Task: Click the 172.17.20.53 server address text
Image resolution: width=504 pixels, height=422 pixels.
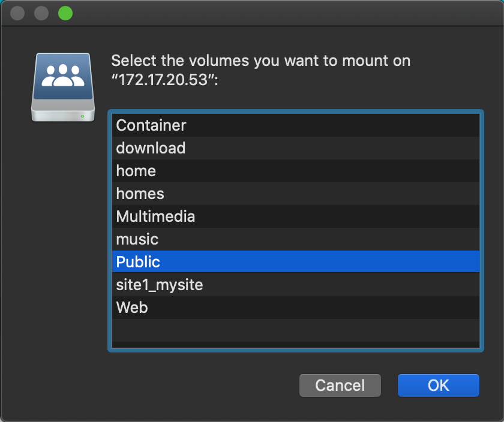Action: click(x=164, y=80)
